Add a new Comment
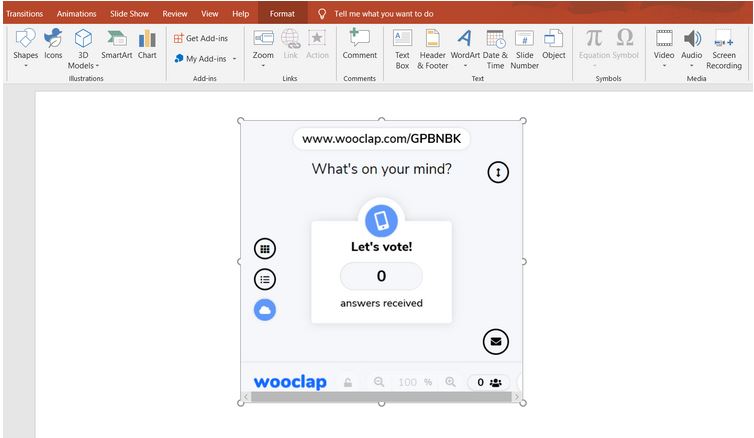The height and width of the screenshot is (438, 754). click(360, 44)
